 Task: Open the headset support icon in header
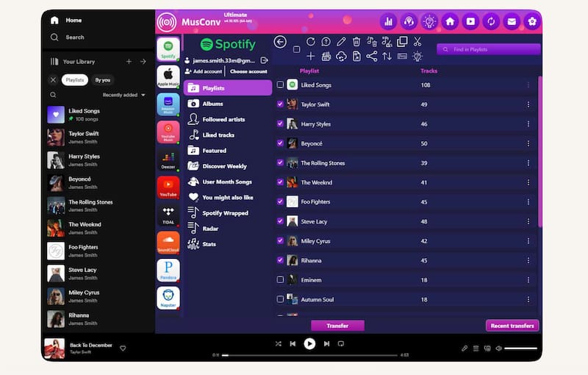409,22
